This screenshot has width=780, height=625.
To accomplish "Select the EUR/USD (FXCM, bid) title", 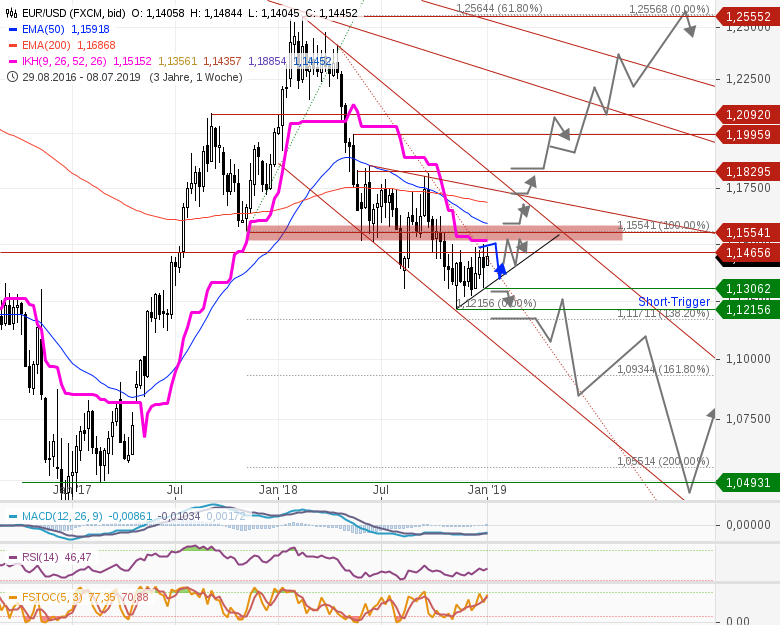I will [x=74, y=13].
